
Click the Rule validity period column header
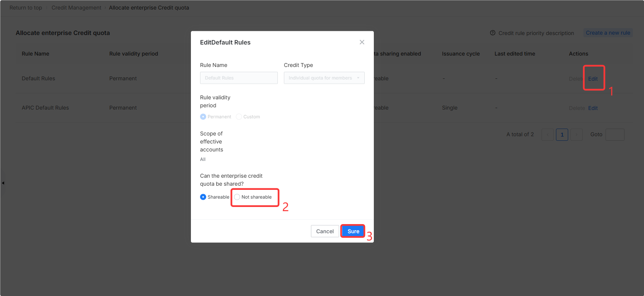(x=134, y=54)
